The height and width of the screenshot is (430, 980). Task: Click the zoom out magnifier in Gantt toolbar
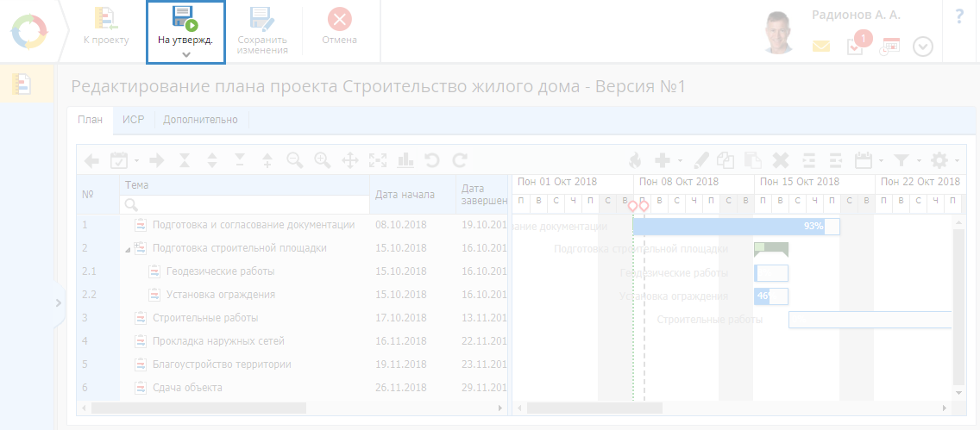pyautogui.click(x=295, y=159)
